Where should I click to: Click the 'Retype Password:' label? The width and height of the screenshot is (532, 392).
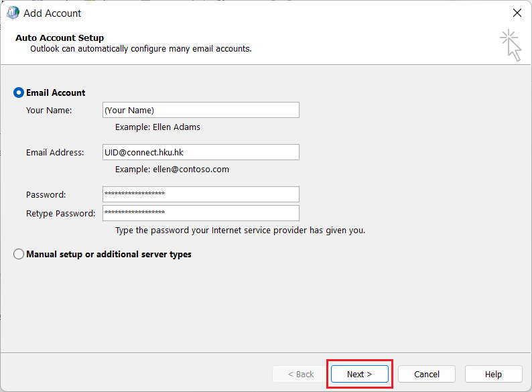[61, 214]
